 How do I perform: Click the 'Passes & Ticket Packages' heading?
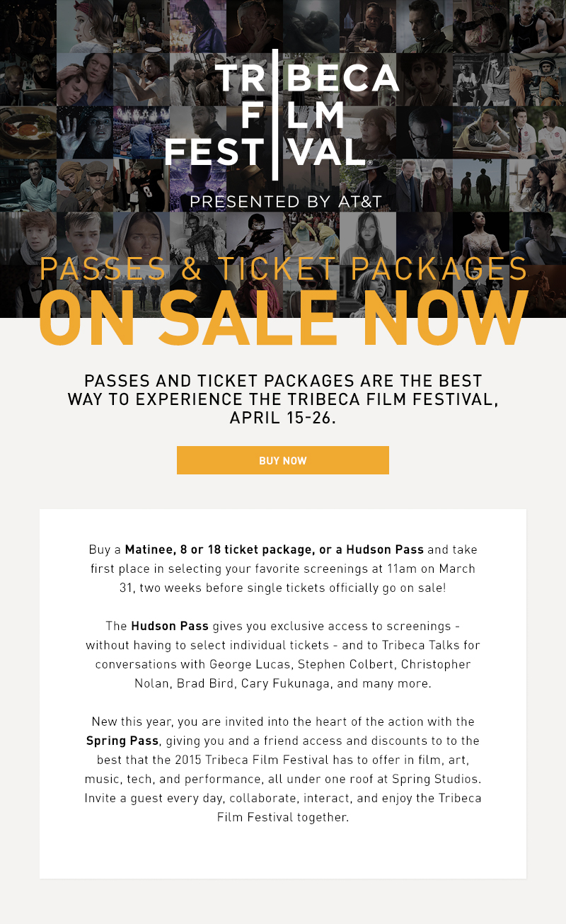pos(283,270)
